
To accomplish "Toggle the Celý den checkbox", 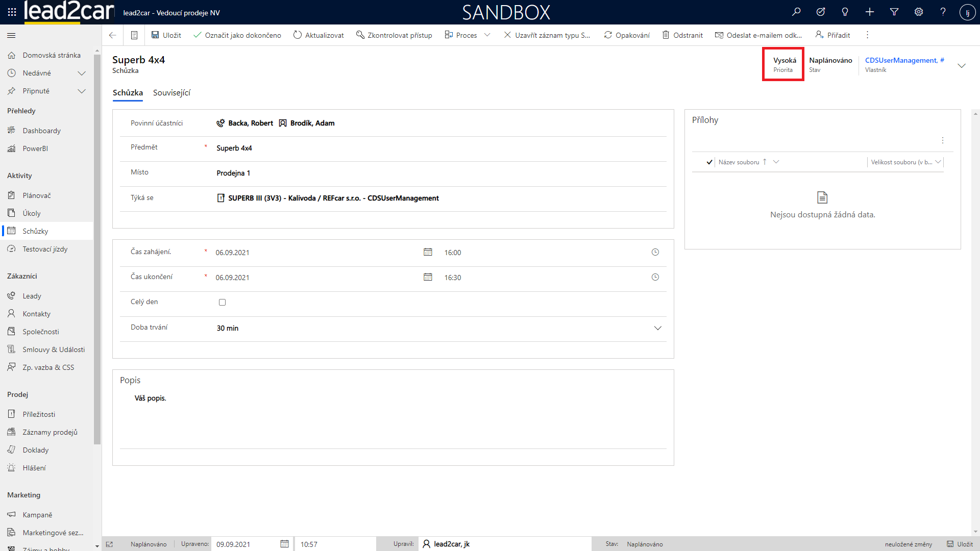I will tap(222, 302).
